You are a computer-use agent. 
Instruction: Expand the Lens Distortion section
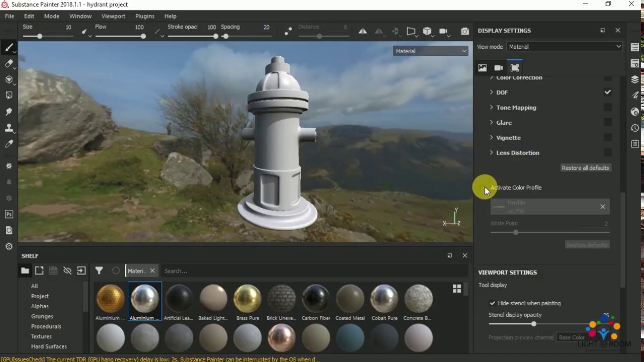[492, 153]
